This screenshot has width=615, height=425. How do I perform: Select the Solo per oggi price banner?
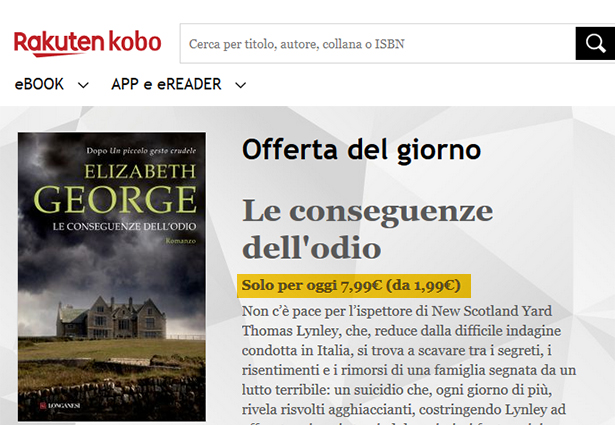(354, 286)
